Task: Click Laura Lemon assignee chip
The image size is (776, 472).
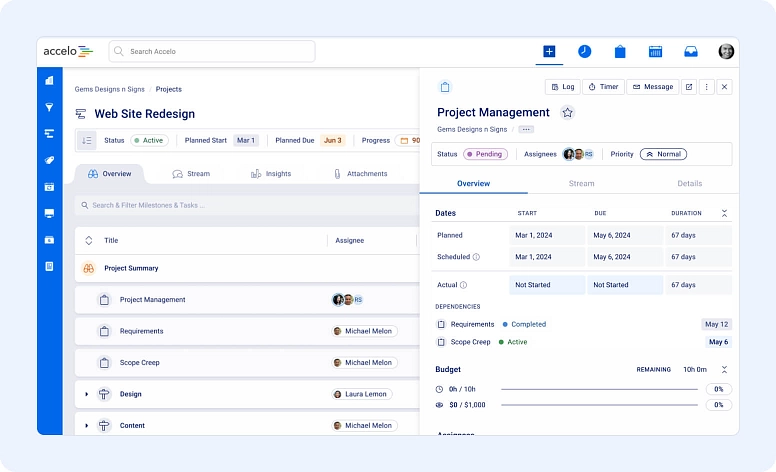Action: [x=362, y=394]
